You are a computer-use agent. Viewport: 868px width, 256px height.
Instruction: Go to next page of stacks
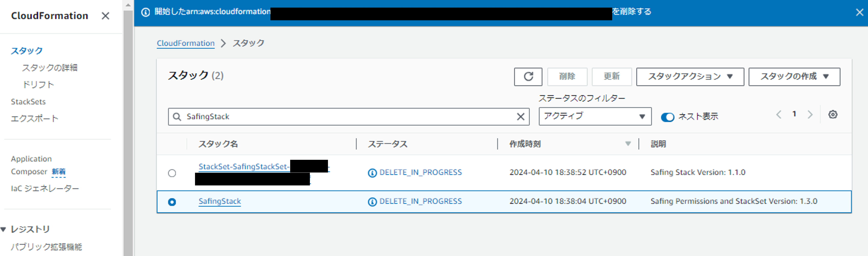click(x=810, y=115)
